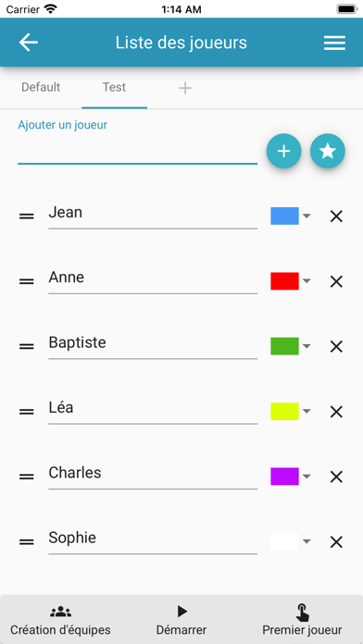Select the Test tab

click(x=114, y=87)
